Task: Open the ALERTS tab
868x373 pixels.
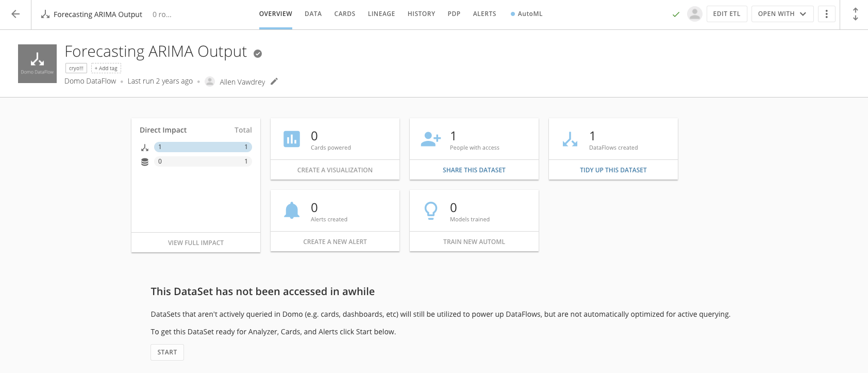Action: coord(485,14)
